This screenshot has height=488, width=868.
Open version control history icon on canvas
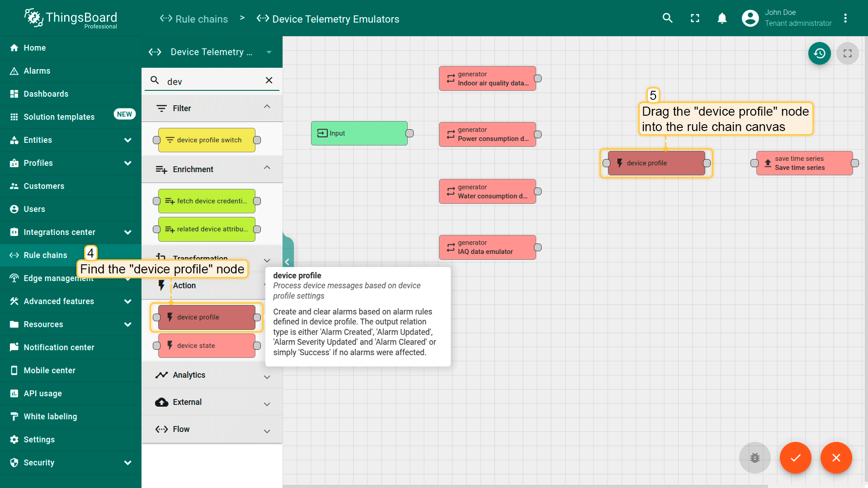[x=819, y=53]
